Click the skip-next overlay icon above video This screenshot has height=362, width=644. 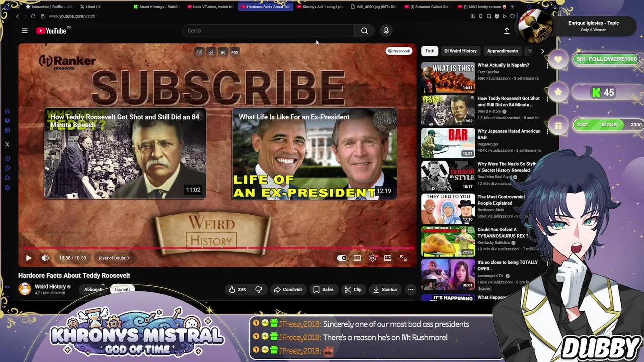(223, 52)
